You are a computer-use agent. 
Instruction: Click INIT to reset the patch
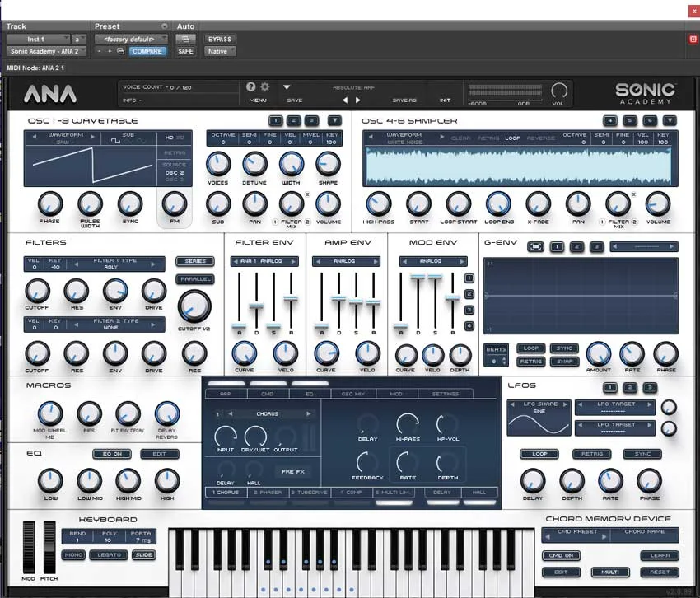[x=445, y=100]
